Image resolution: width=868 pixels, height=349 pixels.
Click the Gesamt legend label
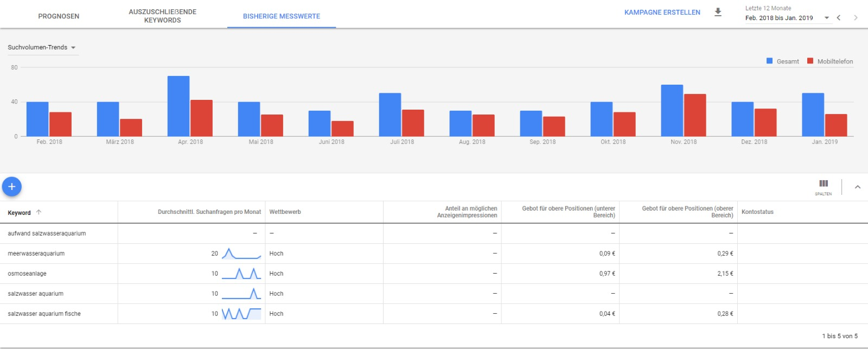[788, 61]
